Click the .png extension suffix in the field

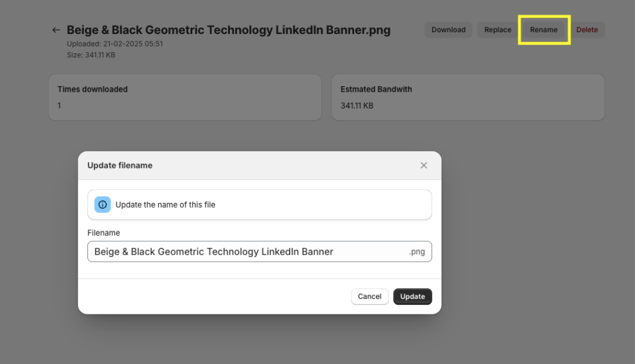tap(417, 252)
